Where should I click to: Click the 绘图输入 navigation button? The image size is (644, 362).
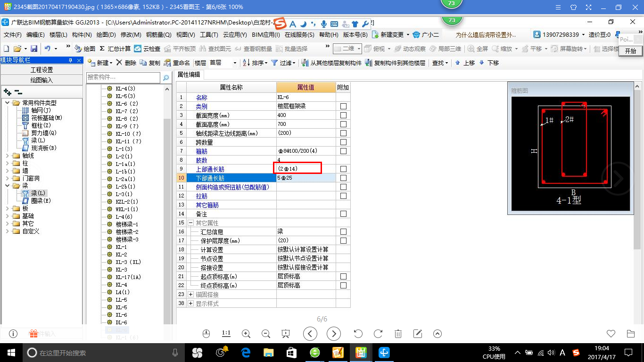[x=41, y=80]
